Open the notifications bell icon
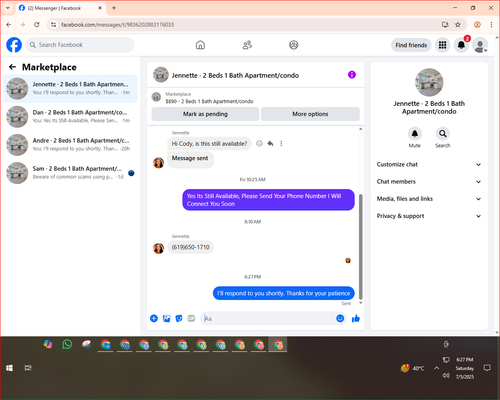Viewport: 500px width, 400px height. coord(461,45)
